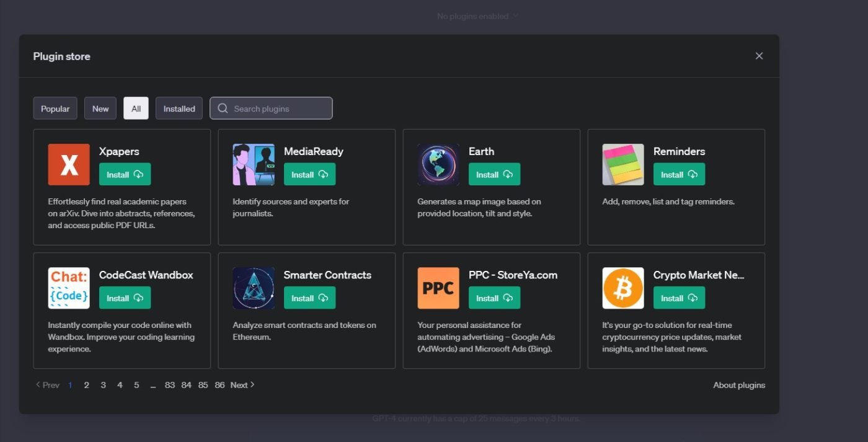The width and height of the screenshot is (868, 442).
Task: Install the Smarter Contracts plugin
Action: (309, 298)
